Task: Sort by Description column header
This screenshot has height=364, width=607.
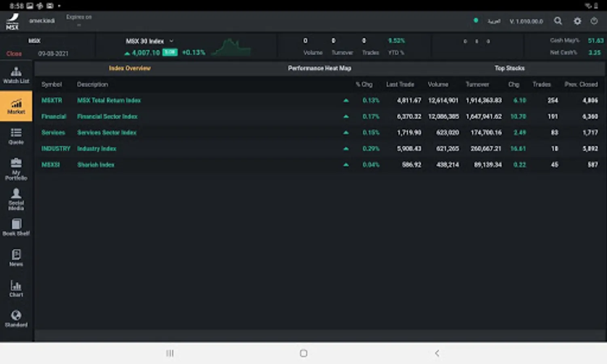Action: click(93, 85)
